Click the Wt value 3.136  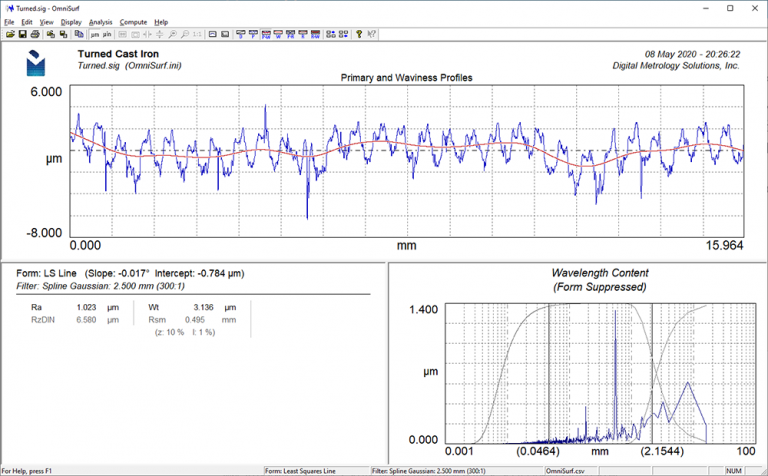[203, 308]
